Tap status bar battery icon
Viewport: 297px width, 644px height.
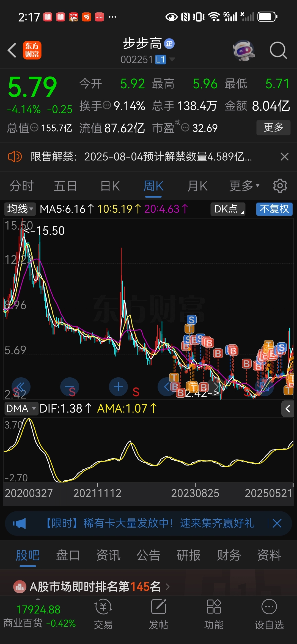(267, 17)
